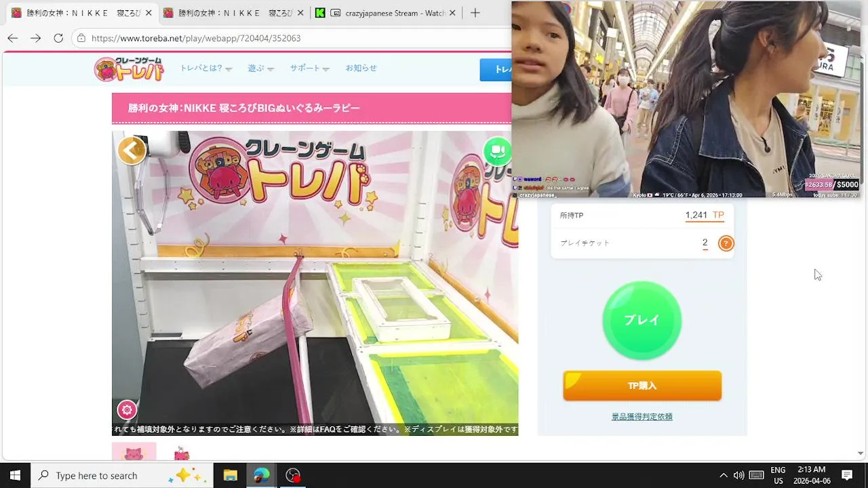Click the Toreba crane game logo
The height and width of the screenshot is (488, 868).
[x=130, y=68]
